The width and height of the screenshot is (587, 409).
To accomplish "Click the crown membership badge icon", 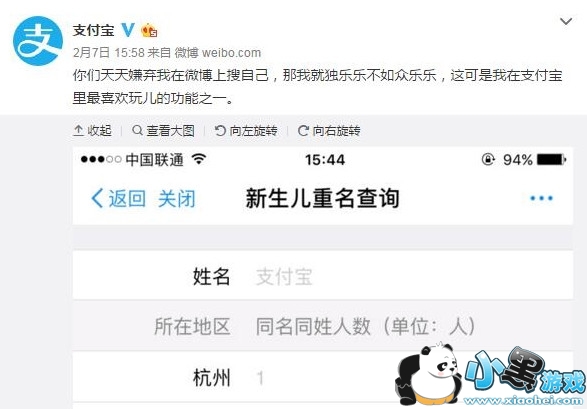I will coord(149,30).
